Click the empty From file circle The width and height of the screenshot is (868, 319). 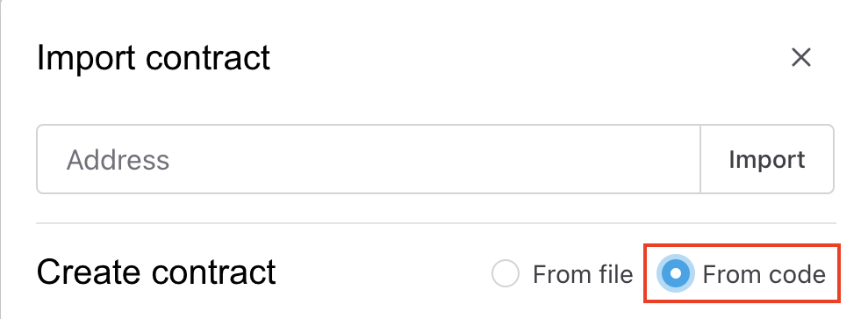point(506,273)
